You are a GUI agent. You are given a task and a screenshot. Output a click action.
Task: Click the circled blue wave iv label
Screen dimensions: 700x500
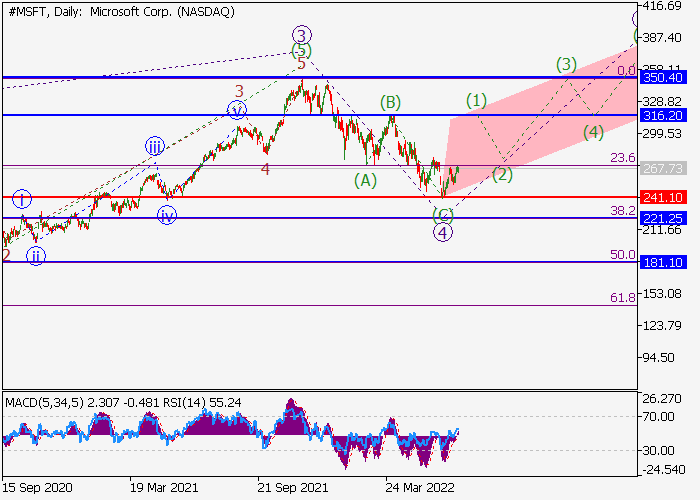(x=167, y=214)
